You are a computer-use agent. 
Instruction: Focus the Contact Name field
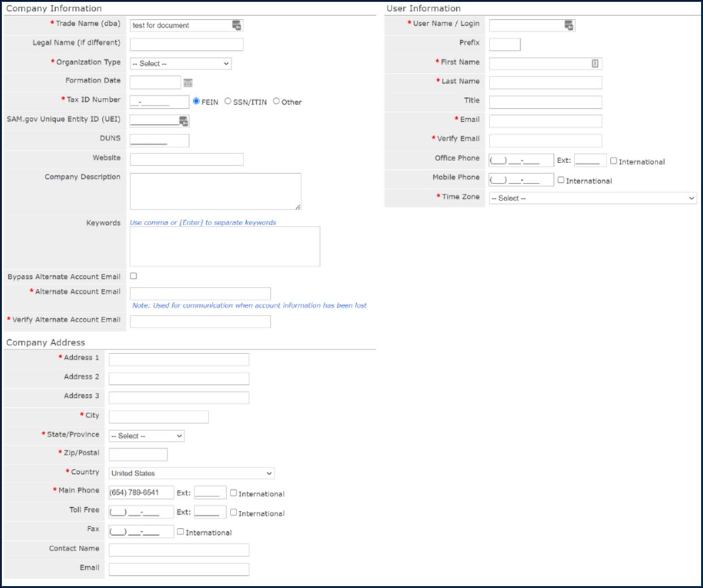tap(179, 551)
